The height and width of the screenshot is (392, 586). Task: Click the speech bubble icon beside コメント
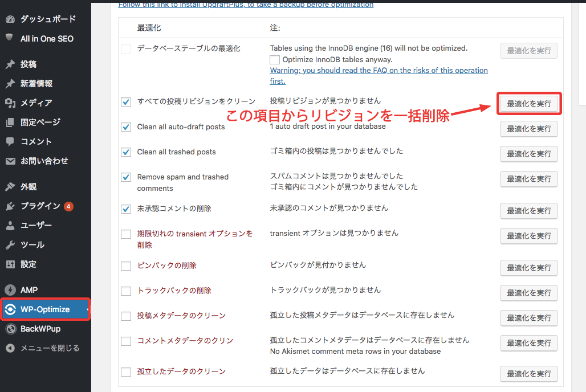coord(10,141)
